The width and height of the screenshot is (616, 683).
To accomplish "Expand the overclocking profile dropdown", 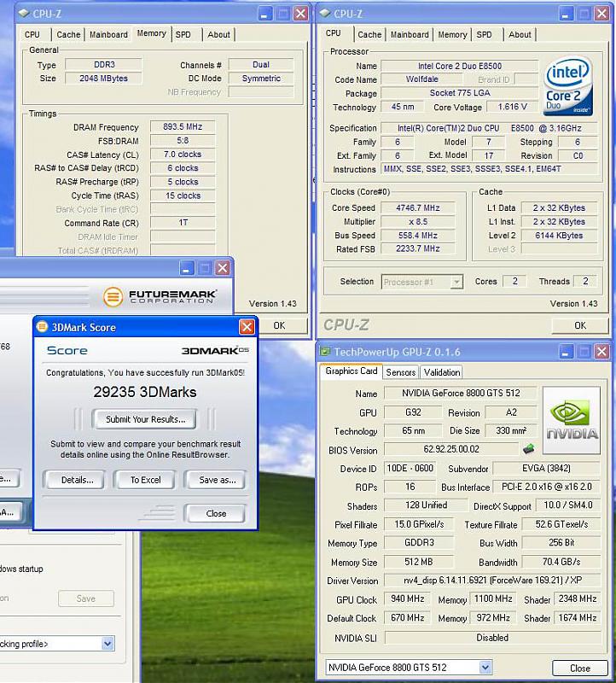I will pyautogui.click(x=108, y=644).
